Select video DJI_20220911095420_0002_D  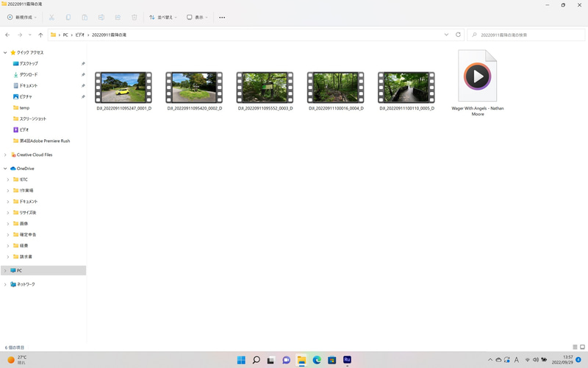pyautogui.click(x=194, y=91)
